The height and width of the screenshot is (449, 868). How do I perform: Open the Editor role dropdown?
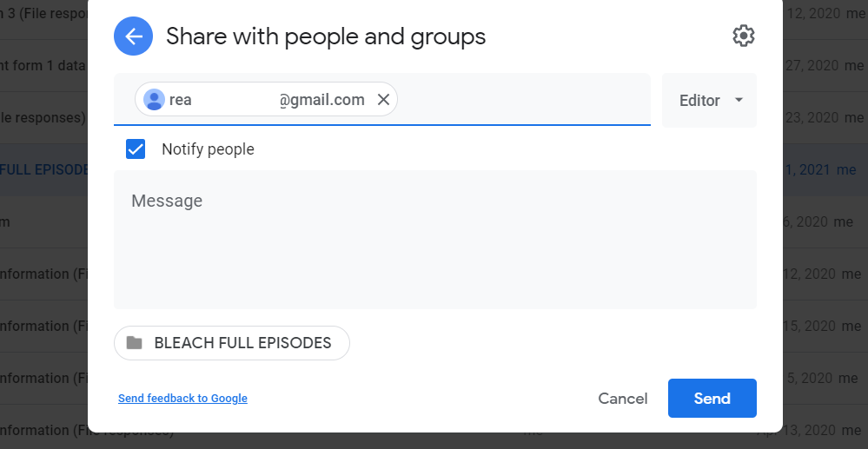point(708,101)
